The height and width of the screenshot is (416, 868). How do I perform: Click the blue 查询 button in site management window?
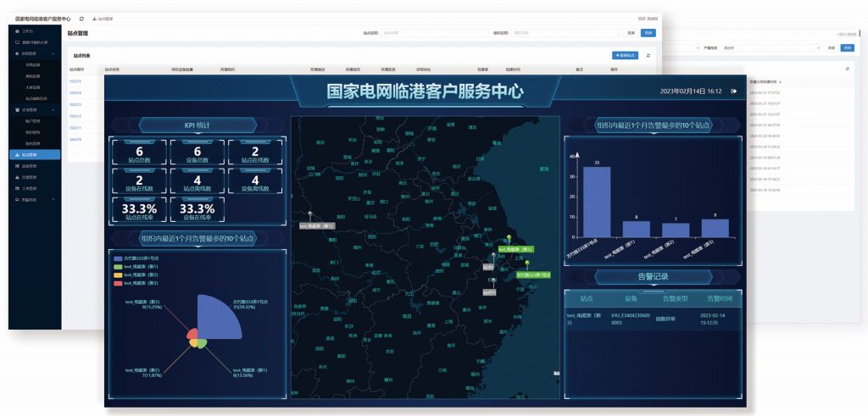point(648,33)
